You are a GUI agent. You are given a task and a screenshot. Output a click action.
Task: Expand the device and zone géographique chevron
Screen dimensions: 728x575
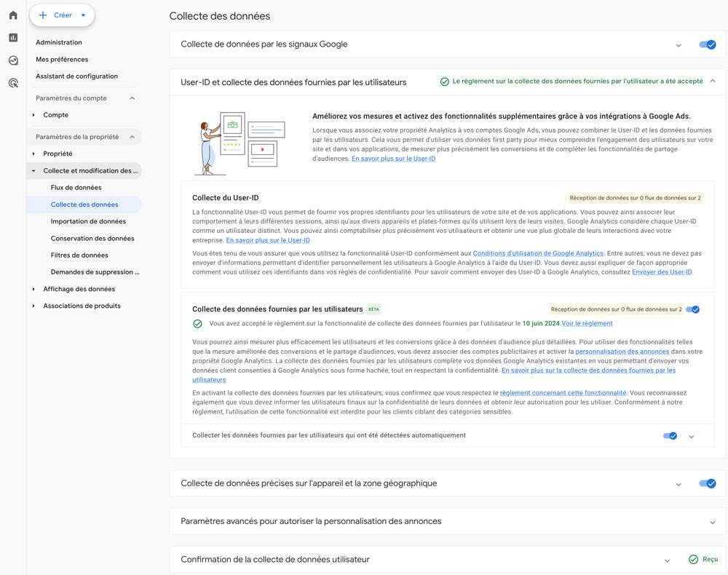(678, 485)
